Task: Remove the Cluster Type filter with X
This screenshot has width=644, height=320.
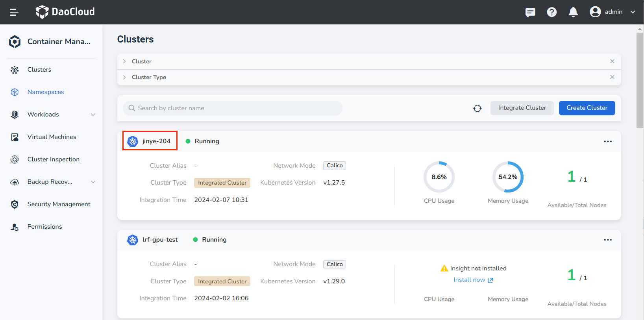Action: coord(612,77)
